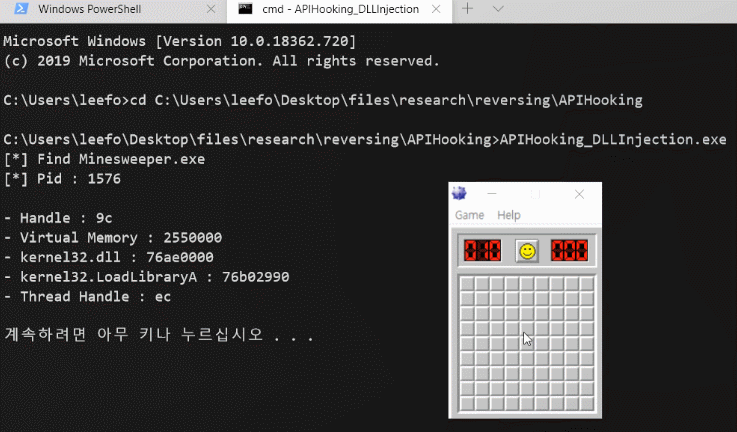
Task: Close the cmd APIHooking_DLLInjection tab
Action: pyautogui.click(x=436, y=9)
